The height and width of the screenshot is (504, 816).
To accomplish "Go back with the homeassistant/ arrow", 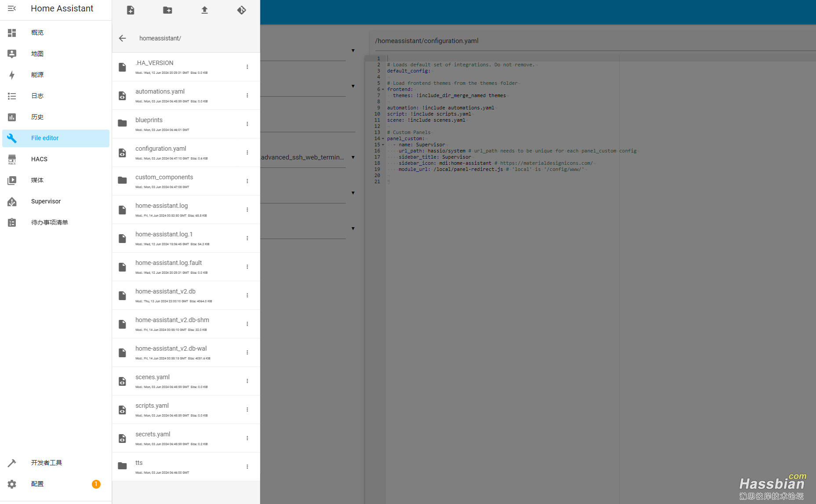I will coord(123,38).
